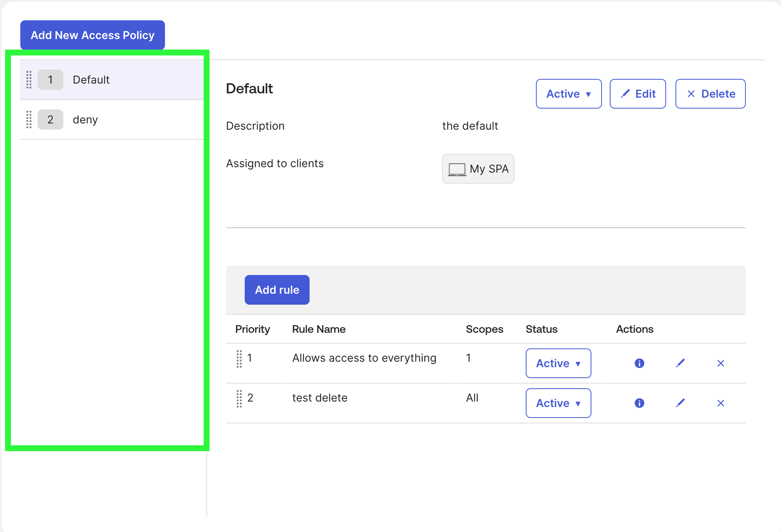Viewport: 781px width, 532px height.
Task: Edit the test delete rule
Action: 681,403
